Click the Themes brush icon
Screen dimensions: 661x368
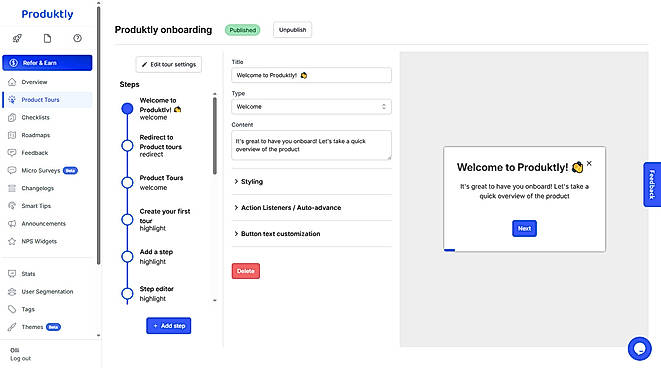pyautogui.click(x=12, y=327)
